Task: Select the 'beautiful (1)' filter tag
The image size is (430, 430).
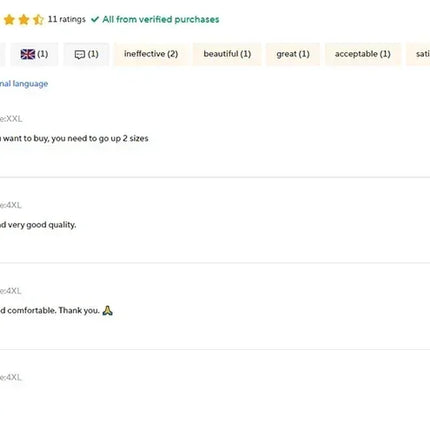Action: [x=227, y=54]
